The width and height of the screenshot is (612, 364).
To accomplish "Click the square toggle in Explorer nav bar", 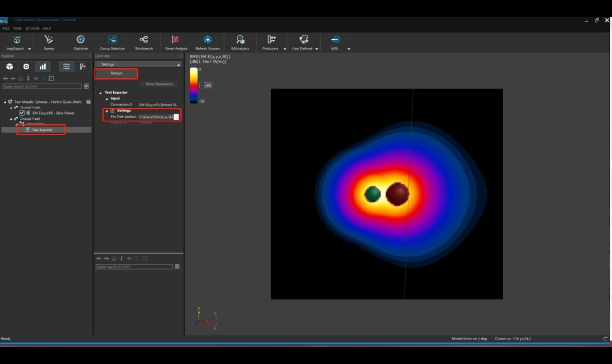I will point(51,78).
